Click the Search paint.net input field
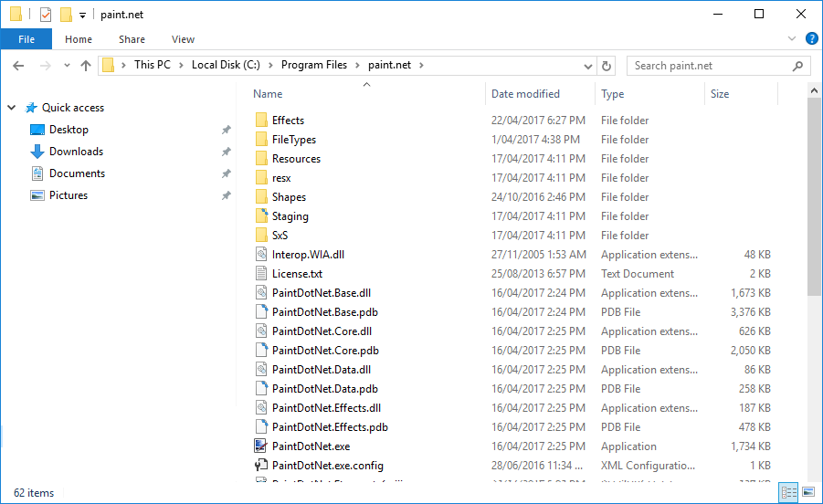This screenshot has width=823, height=504. [708, 66]
